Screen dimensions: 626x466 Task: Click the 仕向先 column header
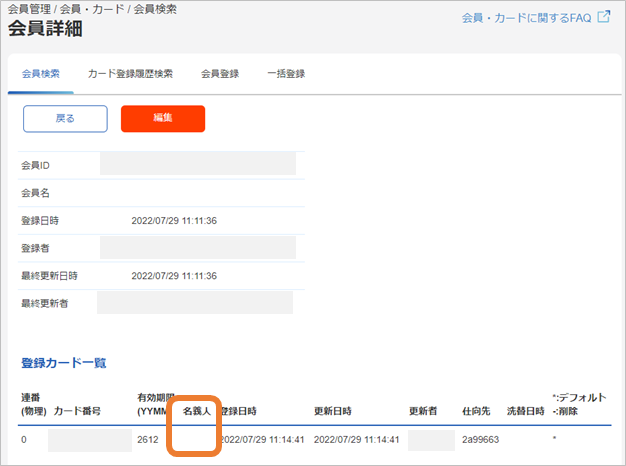coord(476,411)
